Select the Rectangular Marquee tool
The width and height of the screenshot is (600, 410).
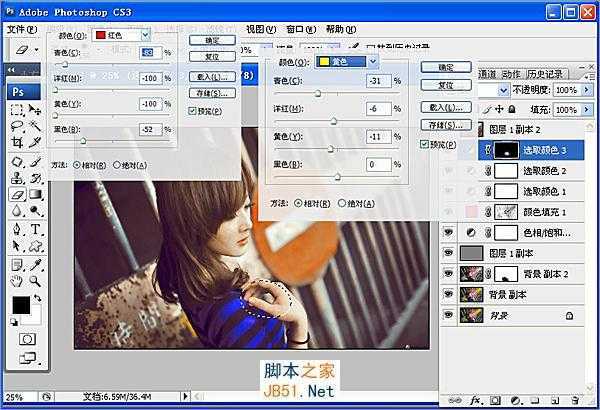pos(17,110)
